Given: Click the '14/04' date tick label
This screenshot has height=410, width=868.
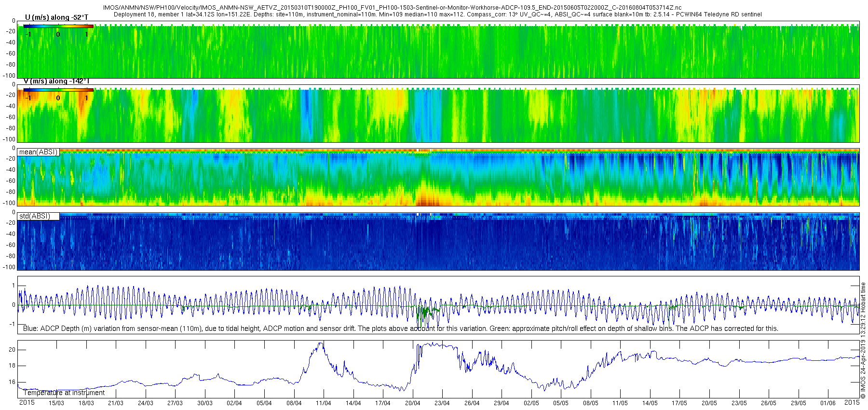Looking at the screenshot, I should point(353,403).
